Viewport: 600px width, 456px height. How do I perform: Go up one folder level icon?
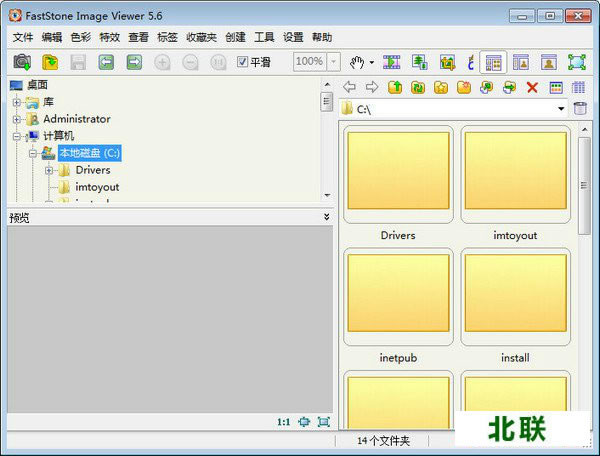coord(395,87)
